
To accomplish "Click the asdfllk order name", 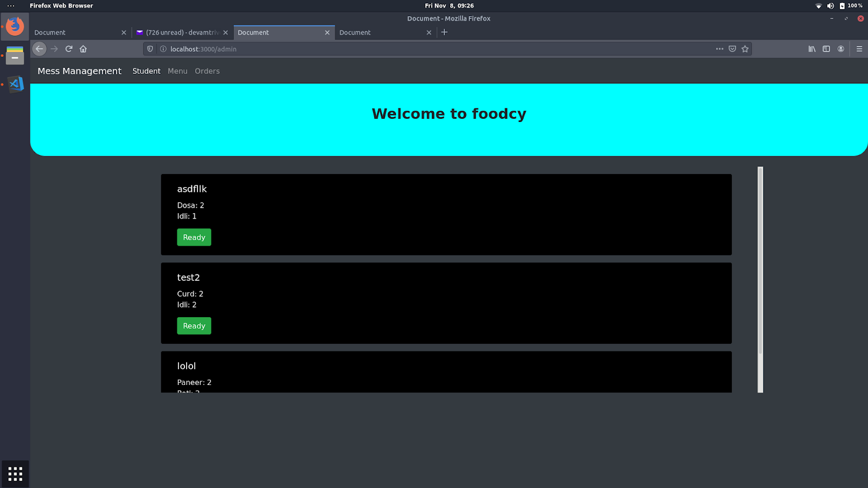I will 192,189.
